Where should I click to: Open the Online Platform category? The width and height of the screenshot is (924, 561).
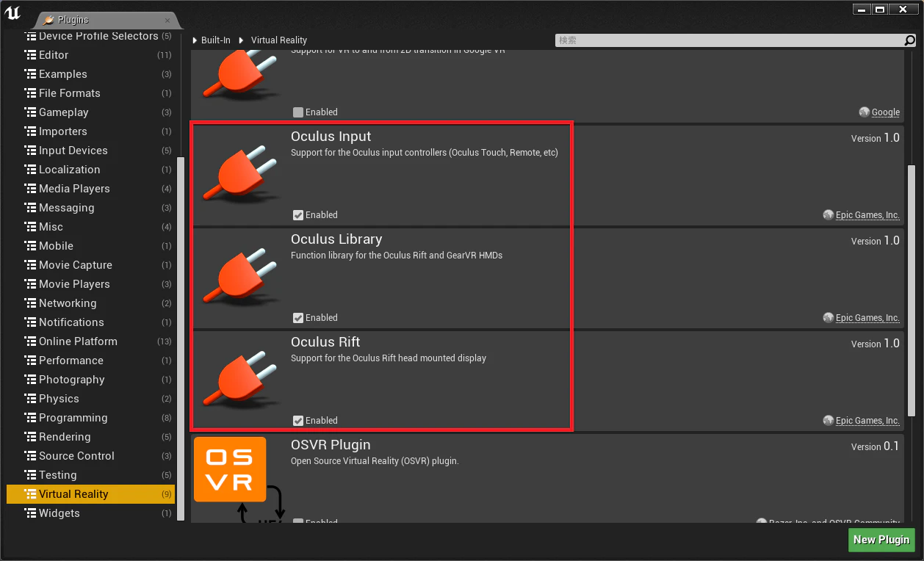90,341
